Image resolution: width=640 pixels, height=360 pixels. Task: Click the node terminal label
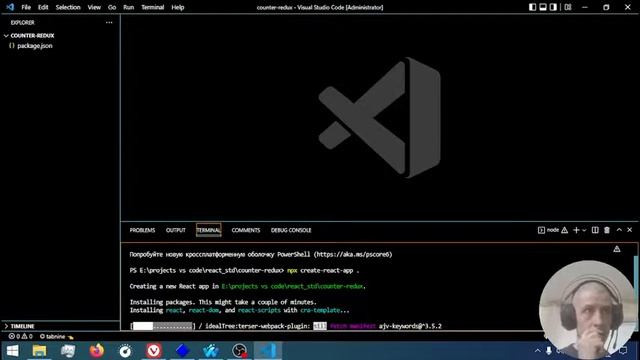coord(553,230)
